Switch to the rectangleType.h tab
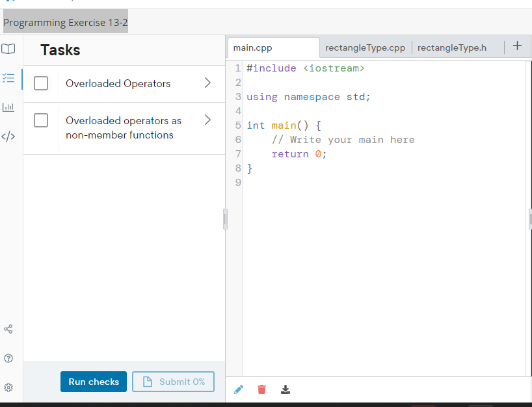532x407 pixels. tap(452, 48)
